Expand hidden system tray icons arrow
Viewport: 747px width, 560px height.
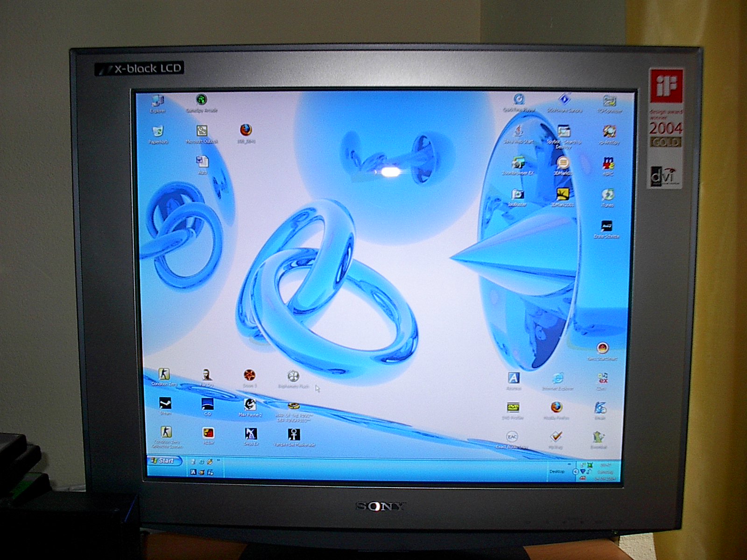(x=575, y=472)
